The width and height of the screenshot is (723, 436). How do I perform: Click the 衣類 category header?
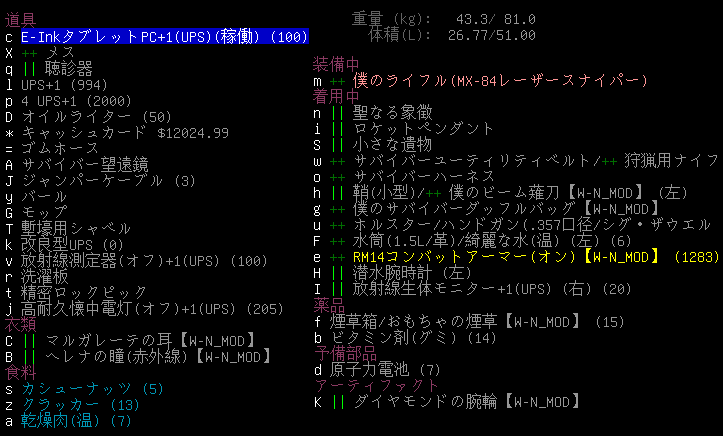click(20, 324)
